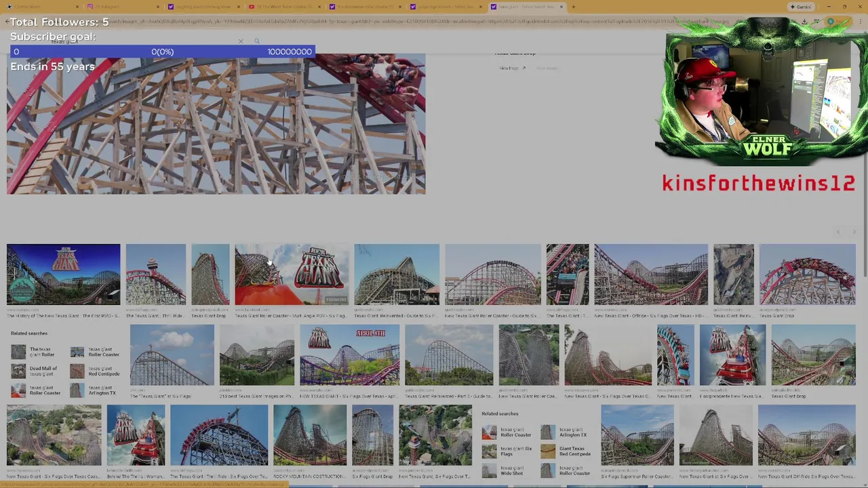Viewport: 868px width, 488px height.
Task: Open ROCKY MOUNTAIN CONSTRUCTION thumbnail
Action: 309,435
